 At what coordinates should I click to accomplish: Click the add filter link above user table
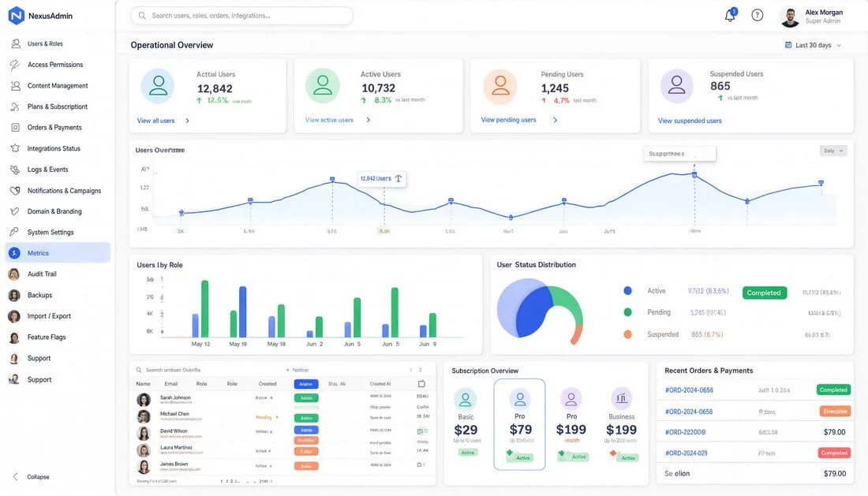[297, 370]
